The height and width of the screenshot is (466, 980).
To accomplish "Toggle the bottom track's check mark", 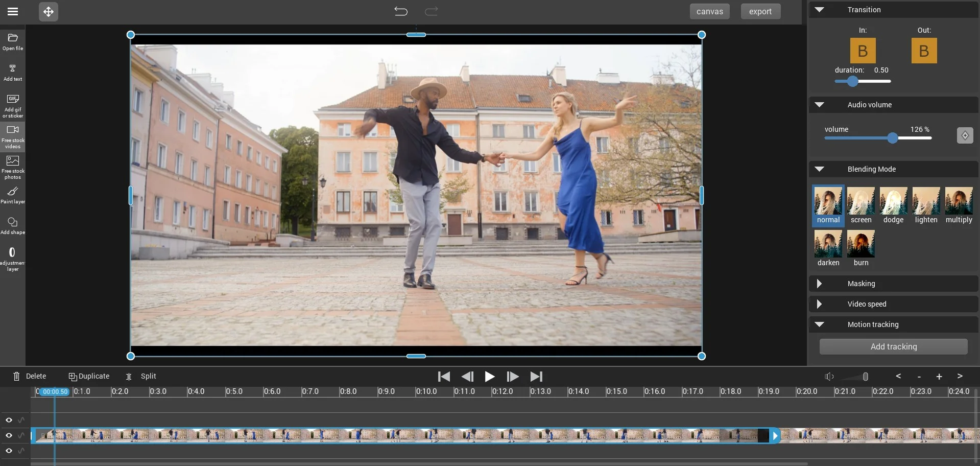I will pos(21,451).
